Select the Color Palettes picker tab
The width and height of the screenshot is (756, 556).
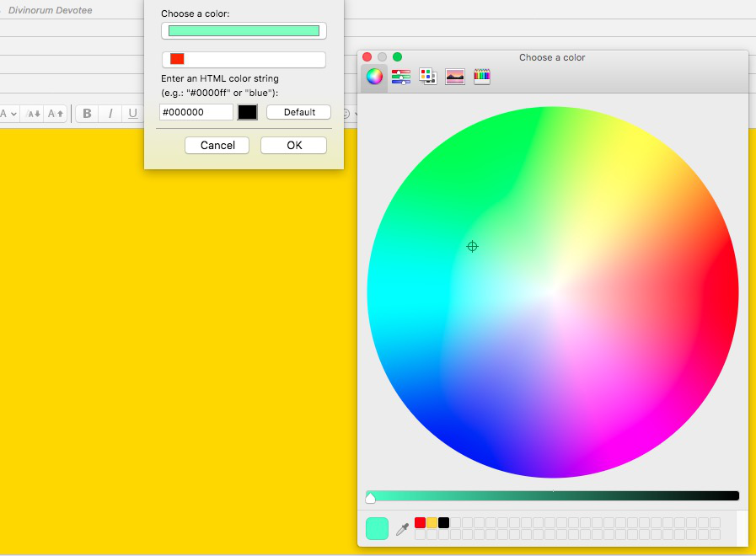coord(428,77)
